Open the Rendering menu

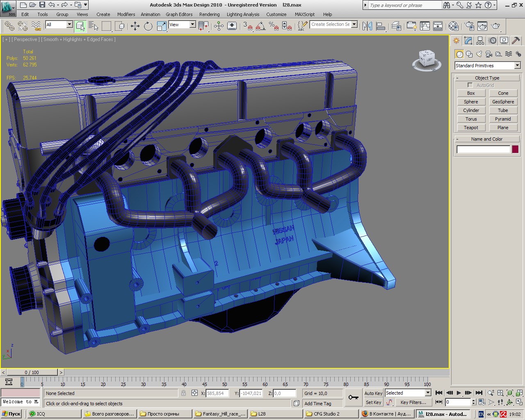point(209,14)
